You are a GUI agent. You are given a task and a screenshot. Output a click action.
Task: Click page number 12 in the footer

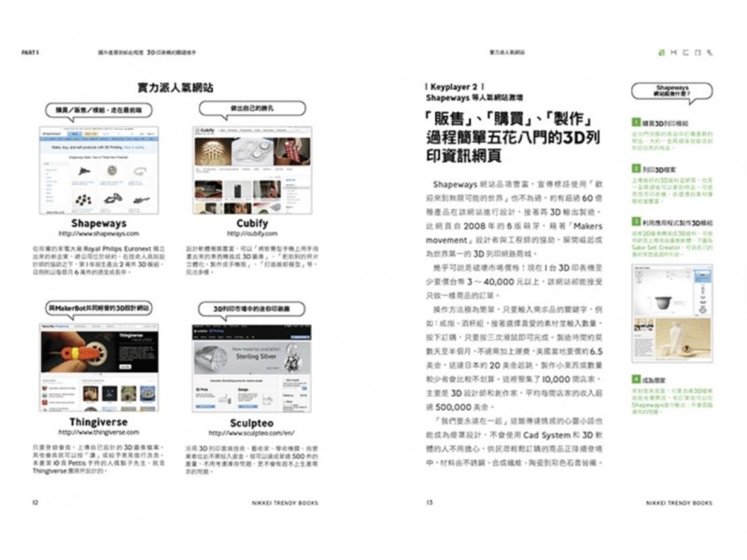click(x=35, y=502)
